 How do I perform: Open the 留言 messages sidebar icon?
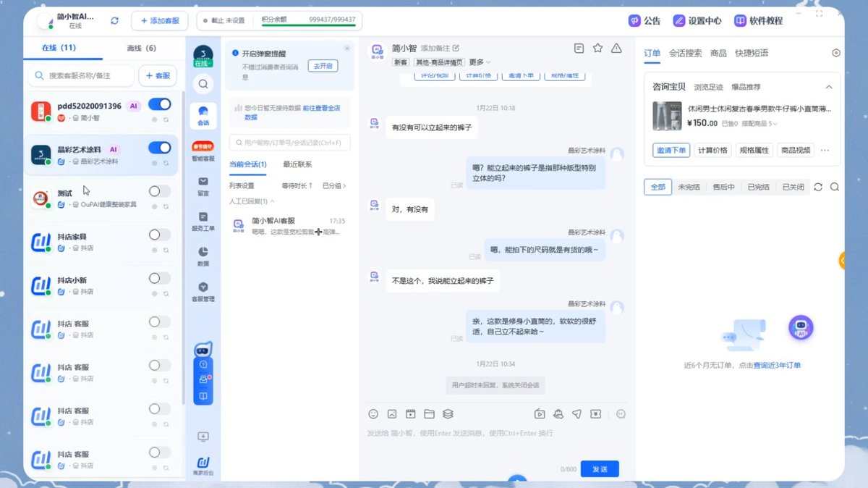tap(203, 185)
